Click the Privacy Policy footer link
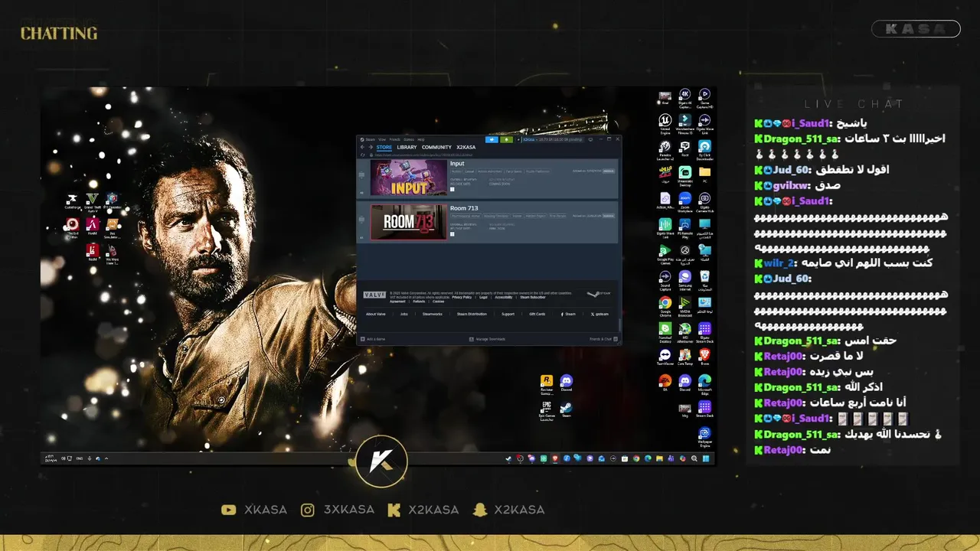This screenshot has width=980, height=551. [x=462, y=297]
